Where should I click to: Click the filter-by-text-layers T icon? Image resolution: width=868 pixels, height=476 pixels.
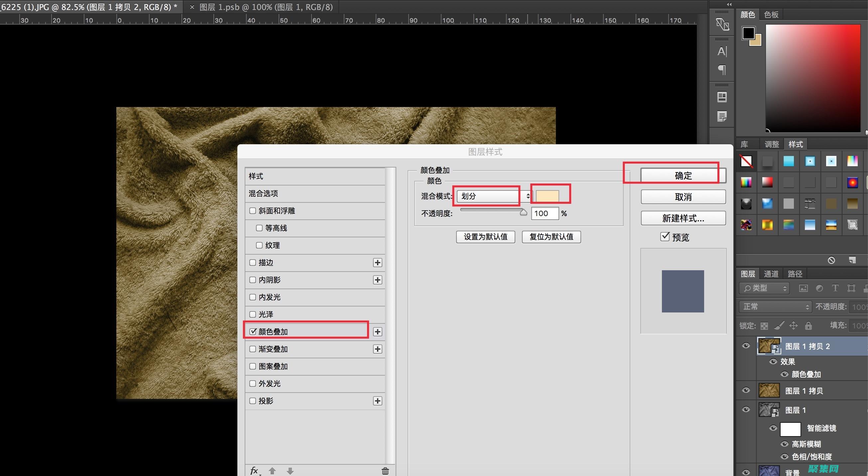pos(835,288)
